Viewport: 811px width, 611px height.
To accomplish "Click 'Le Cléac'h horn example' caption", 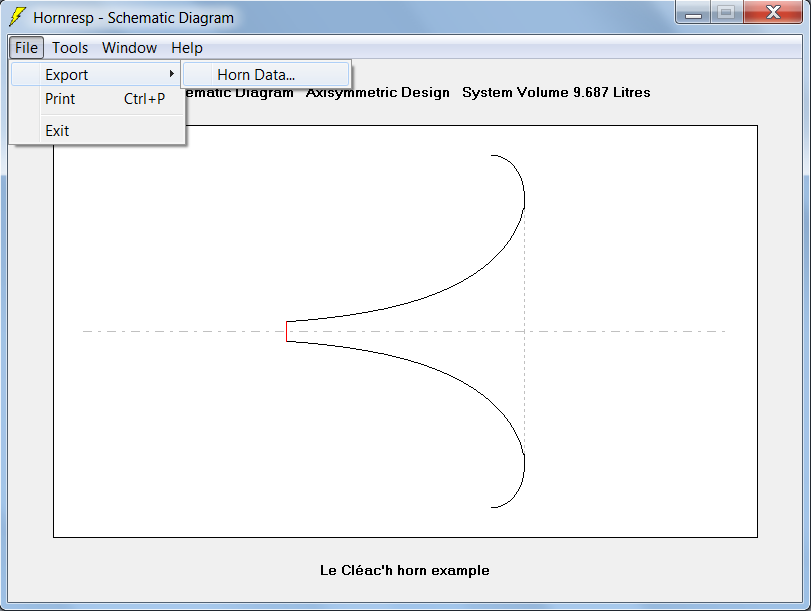I will (x=404, y=570).
